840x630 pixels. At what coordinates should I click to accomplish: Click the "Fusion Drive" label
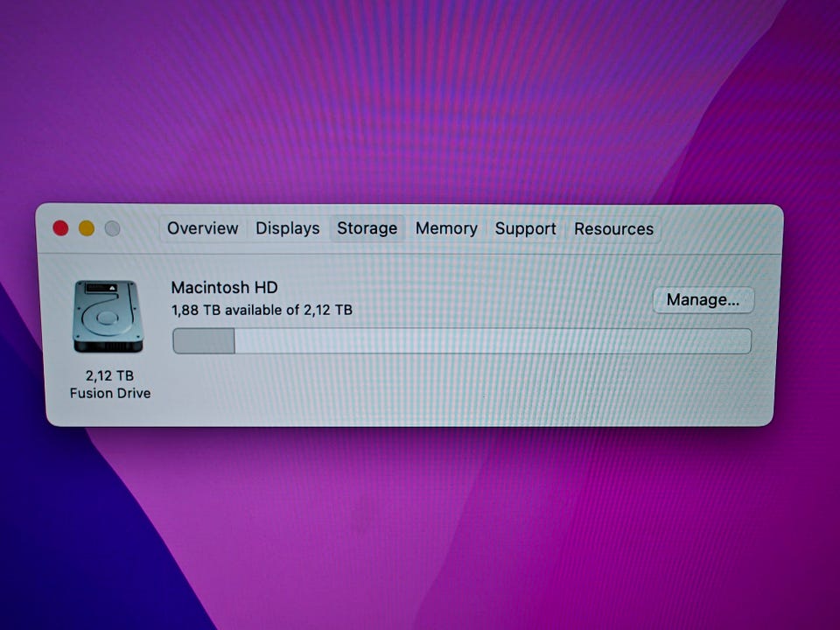click(110, 393)
